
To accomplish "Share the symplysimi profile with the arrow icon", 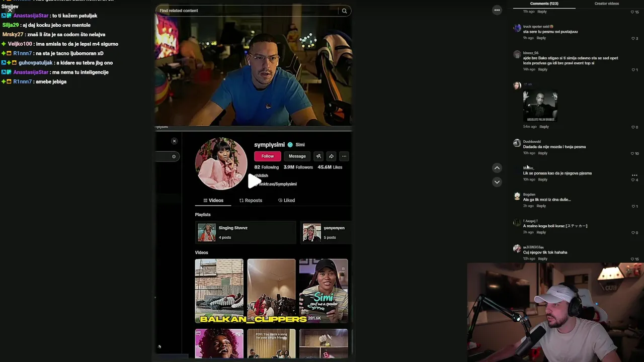I will (x=331, y=156).
